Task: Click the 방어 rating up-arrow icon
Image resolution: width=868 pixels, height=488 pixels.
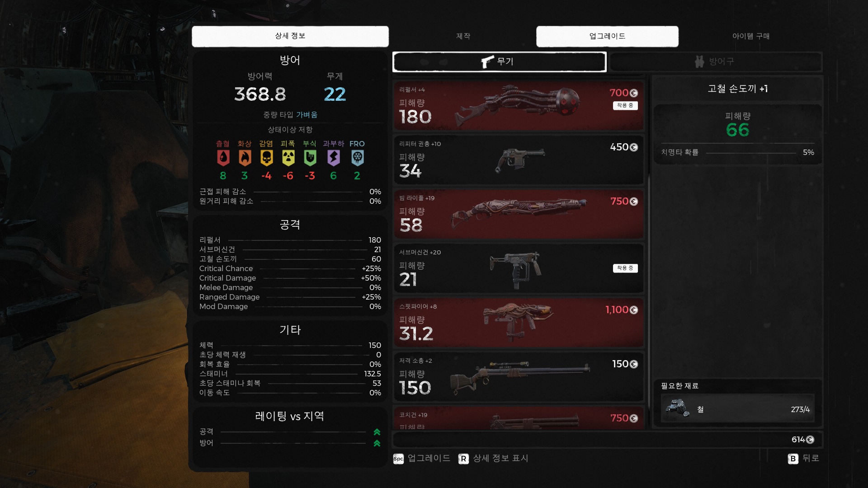Action: pos(377,443)
